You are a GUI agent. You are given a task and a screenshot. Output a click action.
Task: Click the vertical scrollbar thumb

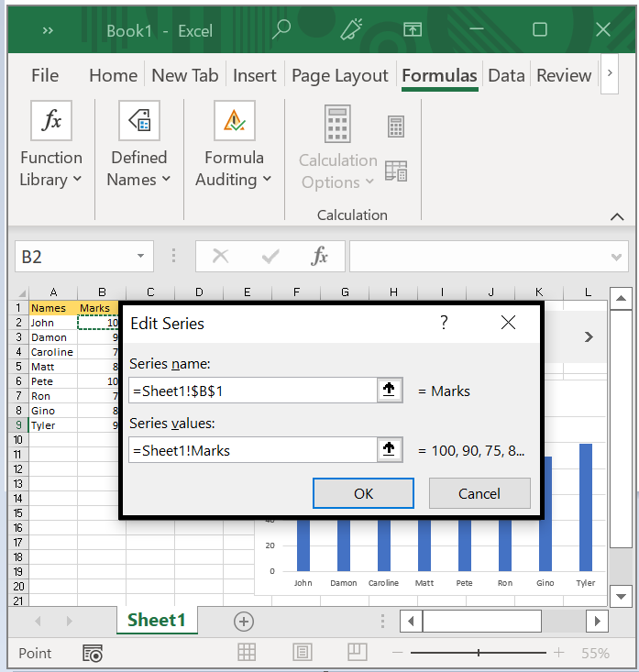point(621,428)
